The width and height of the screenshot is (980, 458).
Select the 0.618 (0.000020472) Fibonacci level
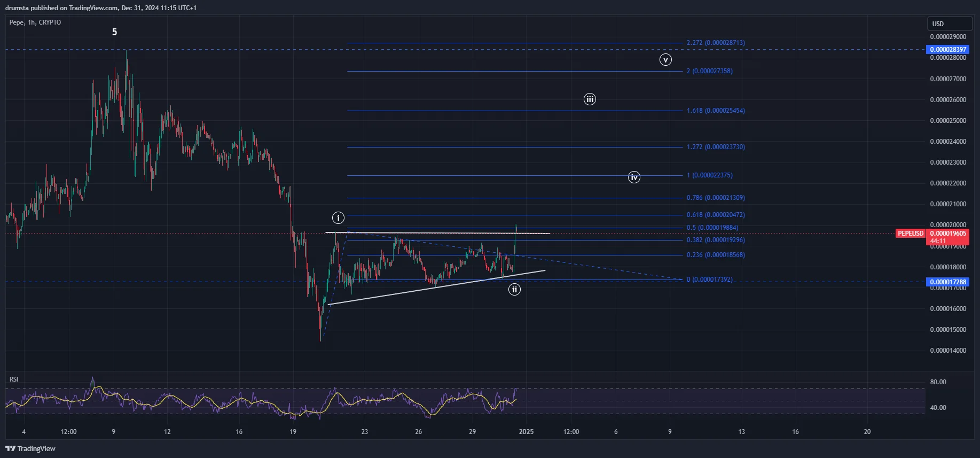point(716,215)
